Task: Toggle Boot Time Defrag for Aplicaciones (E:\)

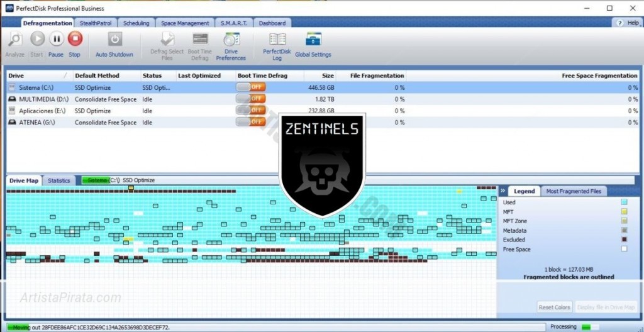Action: click(250, 110)
